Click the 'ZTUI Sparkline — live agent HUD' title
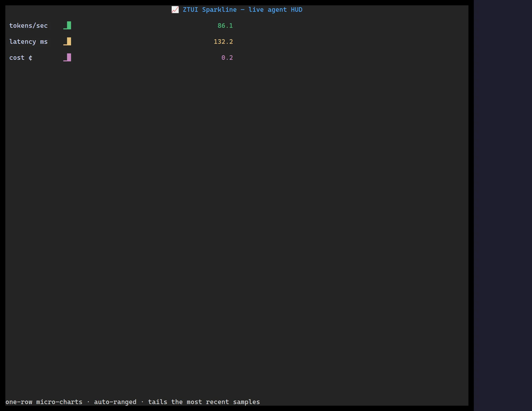 242,10
